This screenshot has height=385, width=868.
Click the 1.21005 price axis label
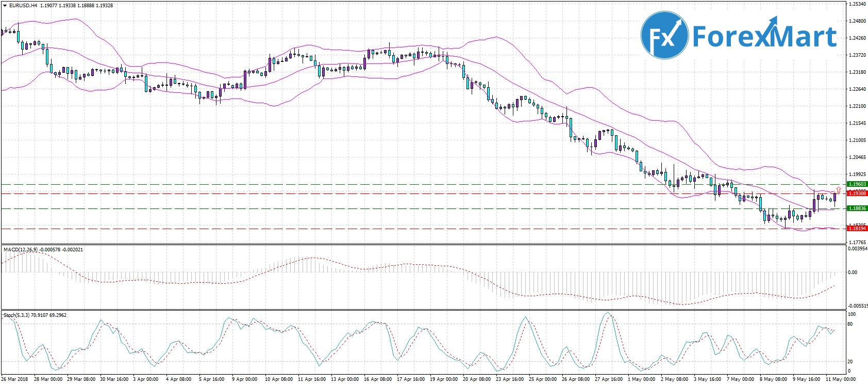click(857, 140)
